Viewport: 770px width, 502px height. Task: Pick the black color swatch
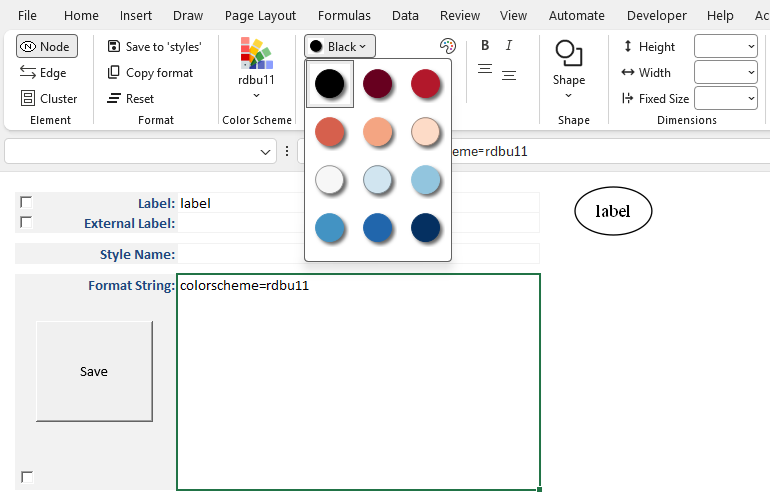(330, 84)
